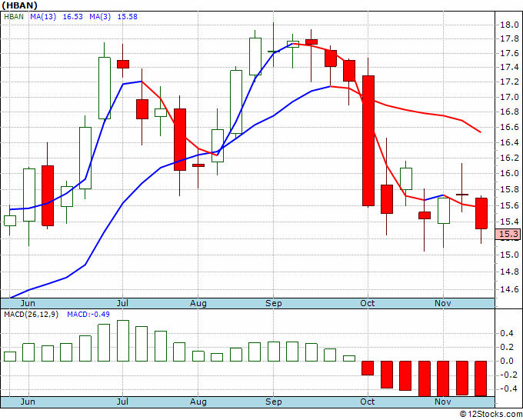Click the 14.6 price axis label

tap(509, 289)
